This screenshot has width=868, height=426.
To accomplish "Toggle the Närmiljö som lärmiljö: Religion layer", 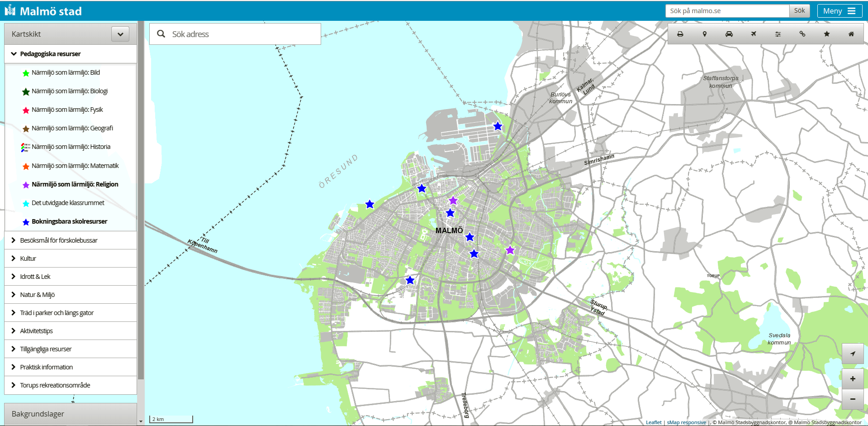I will click(x=75, y=184).
